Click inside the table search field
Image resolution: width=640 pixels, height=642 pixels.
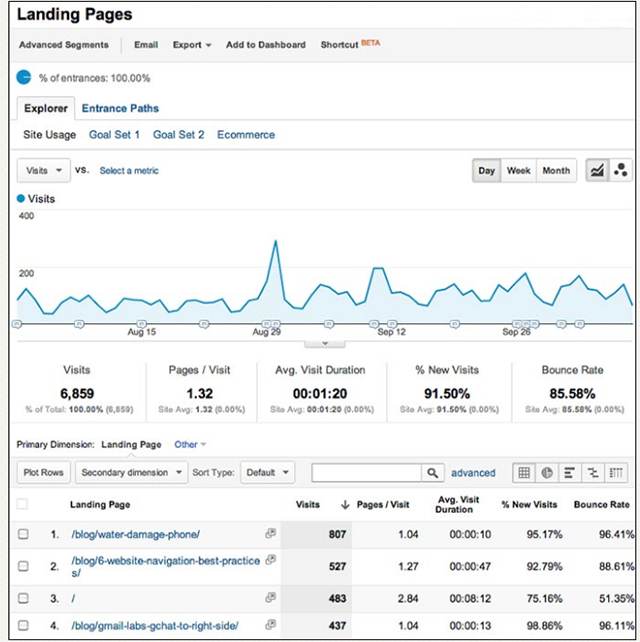pos(366,473)
